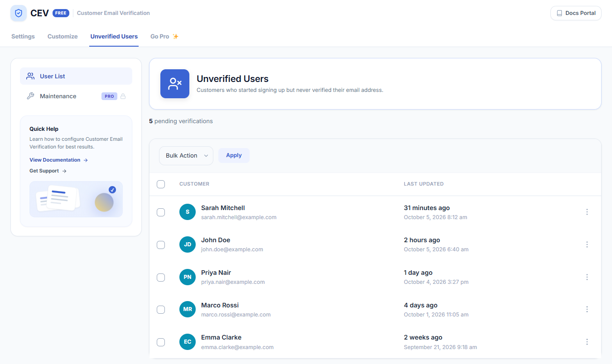Open the Docs Portal button
This screenshot has width=612, height=364.
[576, 13]
